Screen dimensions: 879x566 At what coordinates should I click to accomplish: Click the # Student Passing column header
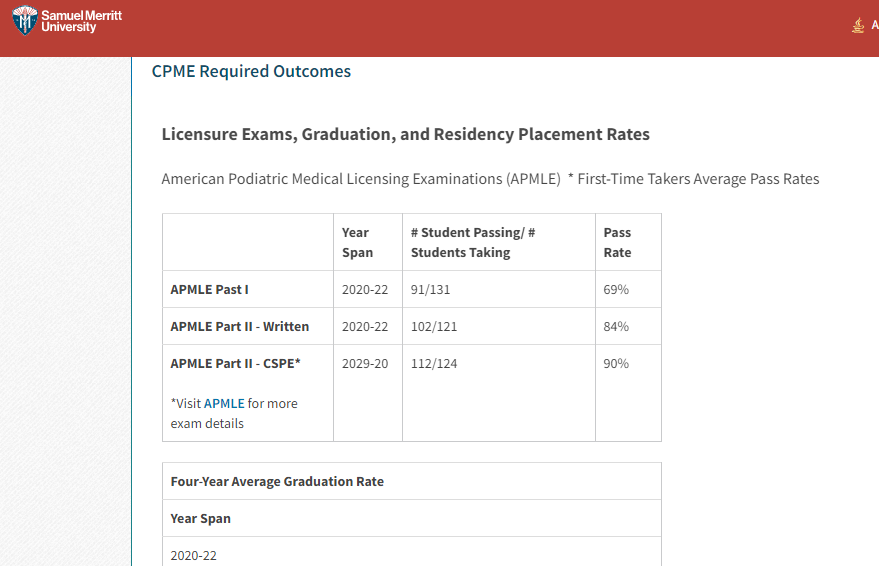472,242
